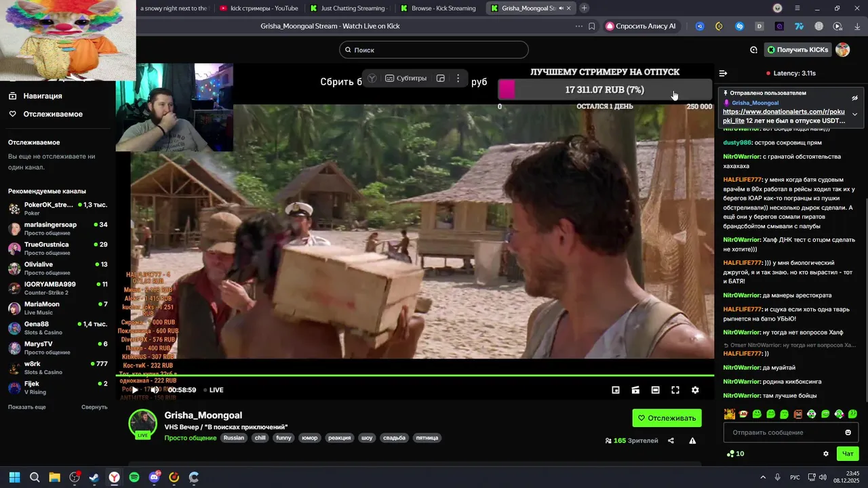
Task: Open chat settings gear icon
Action: [826, 453]
